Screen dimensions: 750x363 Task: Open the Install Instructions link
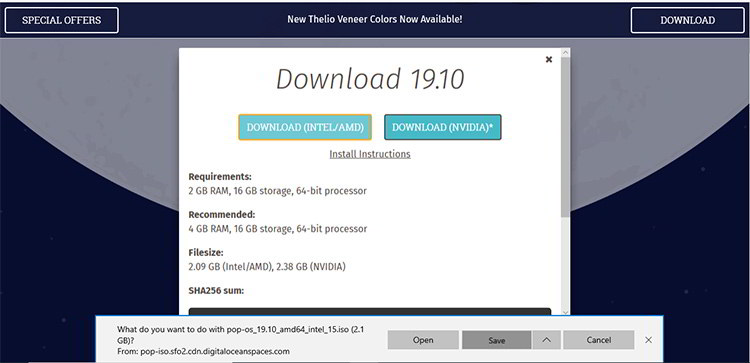click(x=370, y=154)
